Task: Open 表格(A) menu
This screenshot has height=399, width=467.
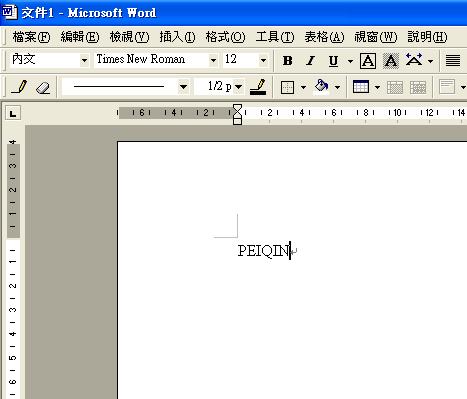Action: coord(324,37)
